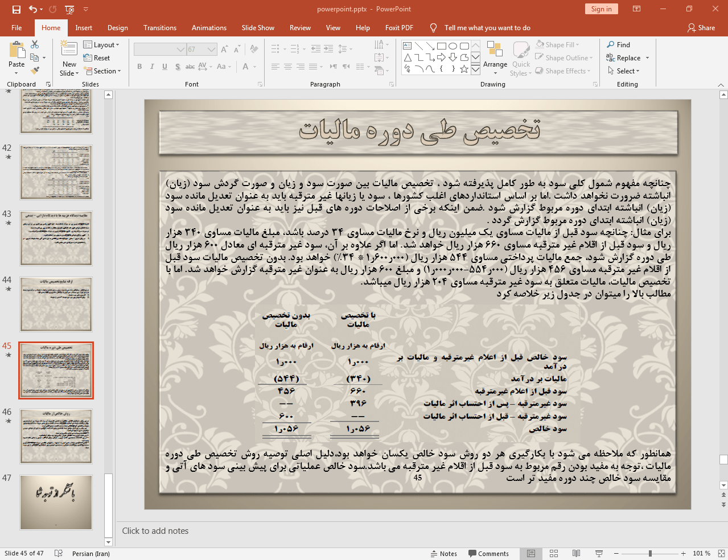Share the presentation
The height and width of the screenshot is (560, 728).
[x=701, y=28]
